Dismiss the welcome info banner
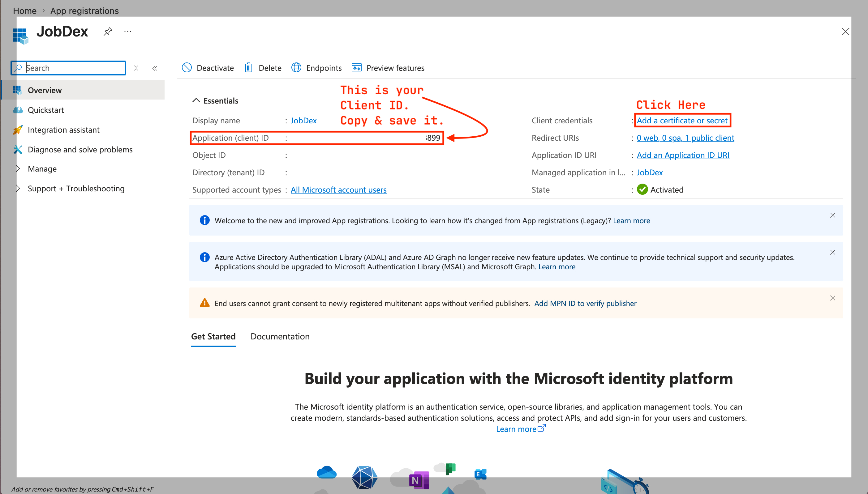This screenshot has height=494, width=868. 832,215
